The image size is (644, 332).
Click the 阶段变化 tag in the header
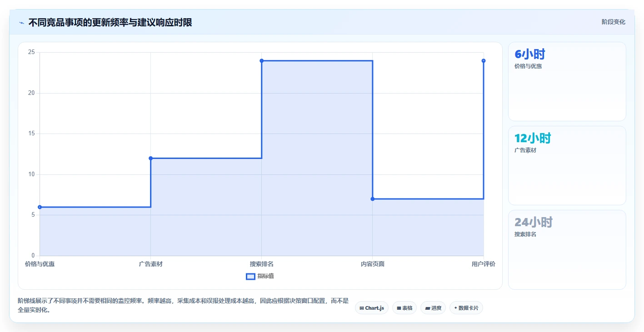pyautogui.click(x=613, y=22)
